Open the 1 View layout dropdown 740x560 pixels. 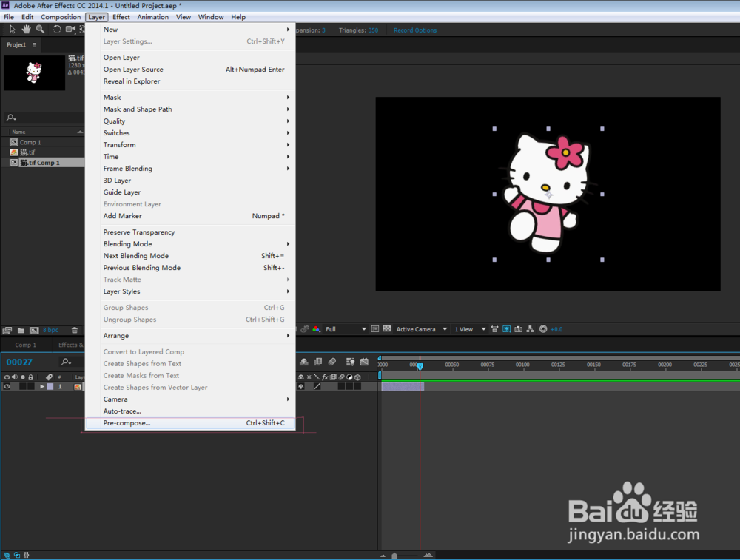click(x=470, y=329)
